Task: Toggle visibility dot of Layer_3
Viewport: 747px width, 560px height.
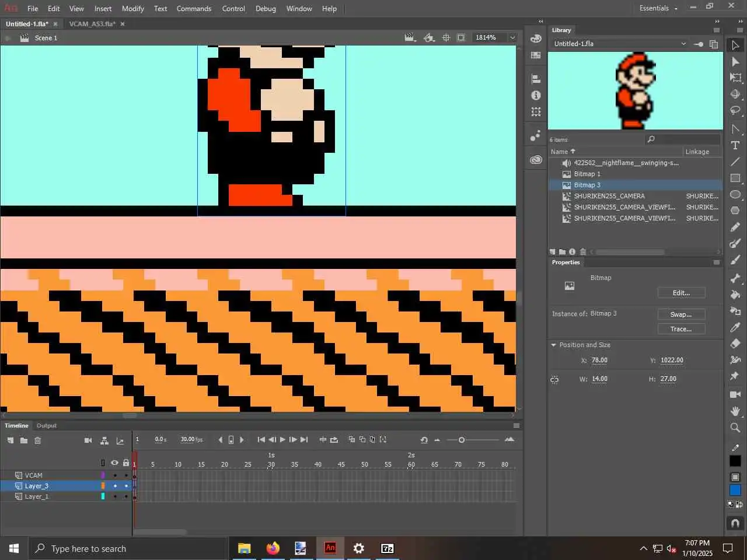Action: tap(115, 486)
